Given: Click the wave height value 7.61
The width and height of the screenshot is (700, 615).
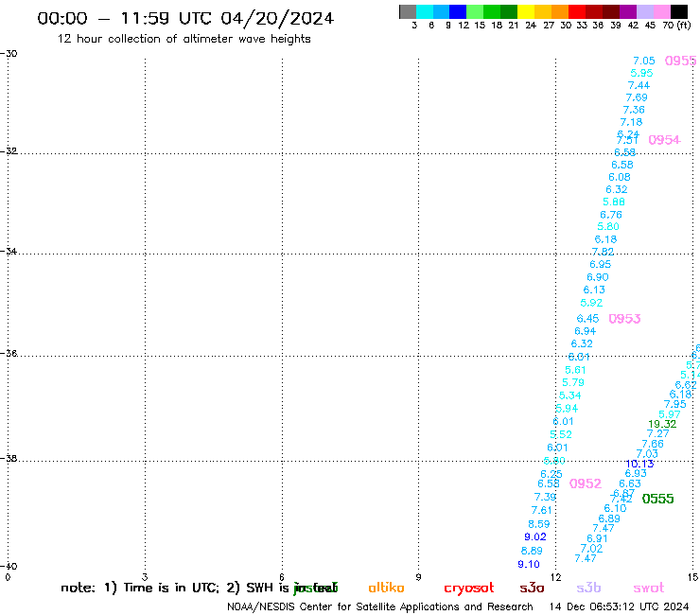Looking at the screenshot, I should [x=541, y=511].
